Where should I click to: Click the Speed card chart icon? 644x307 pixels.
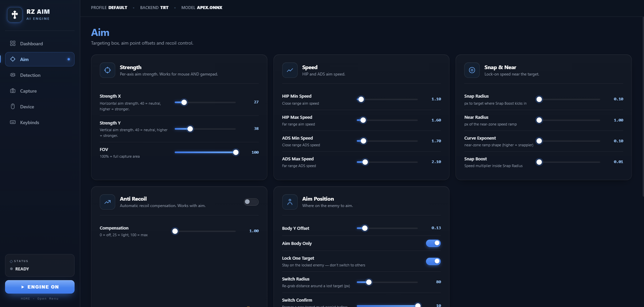290,70
